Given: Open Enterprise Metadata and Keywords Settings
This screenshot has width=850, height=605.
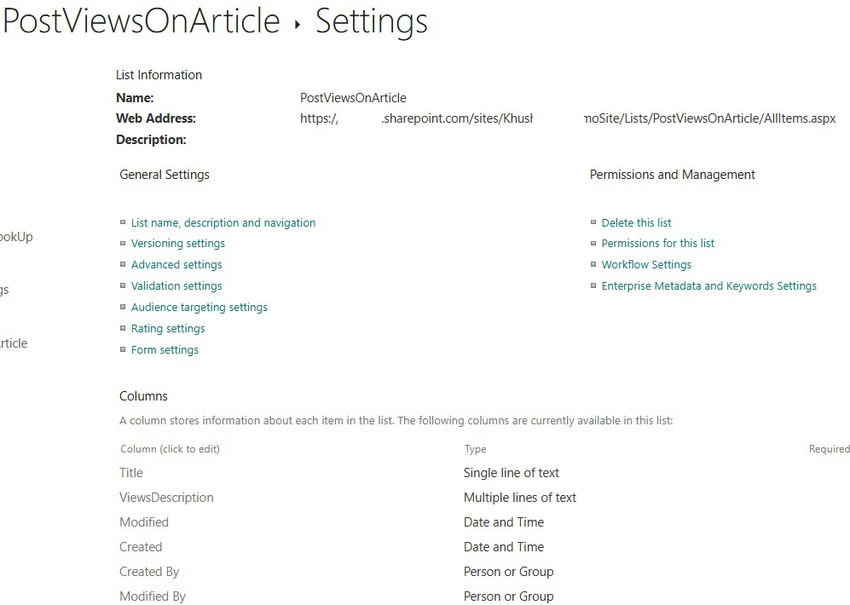Looking at the screenshot, I should (x=709, y=285).
